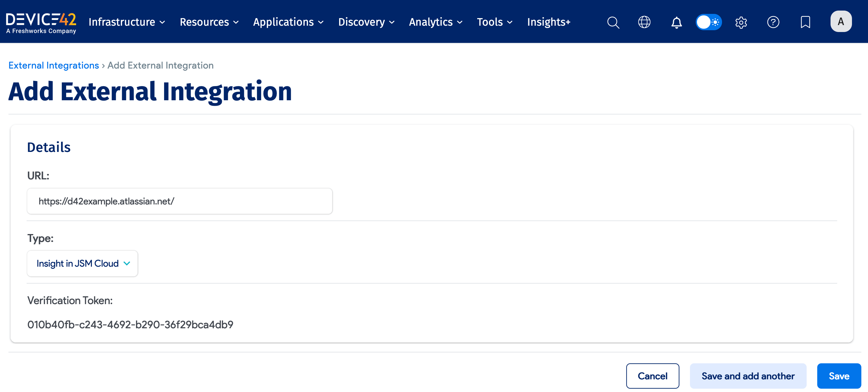Go back via External Integrations breadcrumb
The height and width of the screenshot is (392, 868).
53,65
